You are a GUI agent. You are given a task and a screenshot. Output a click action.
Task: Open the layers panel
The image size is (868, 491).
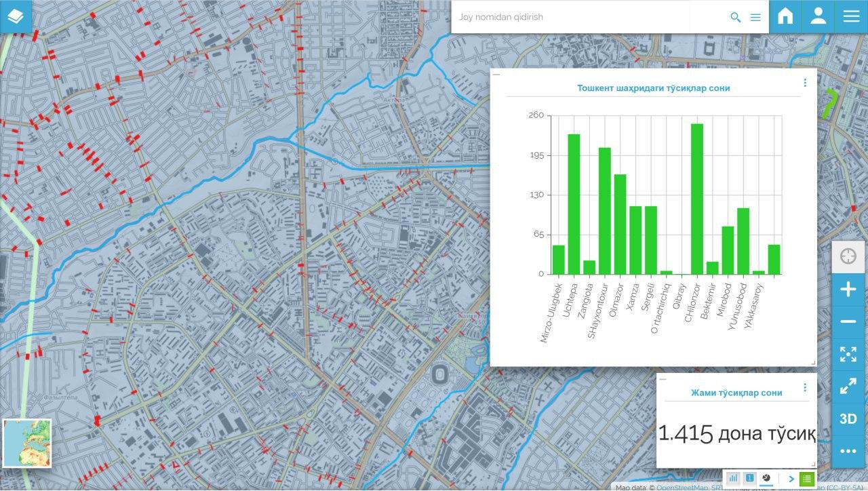(16, 16)
